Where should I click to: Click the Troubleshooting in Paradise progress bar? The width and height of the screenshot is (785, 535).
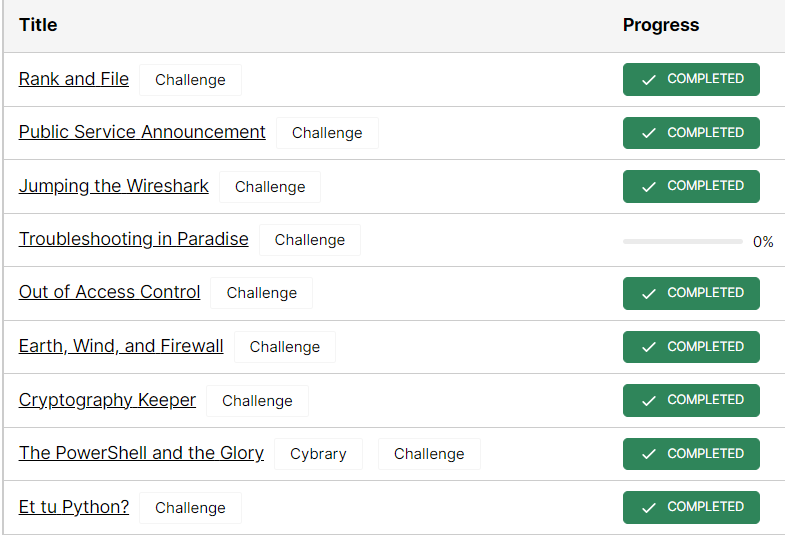(682, 241)
